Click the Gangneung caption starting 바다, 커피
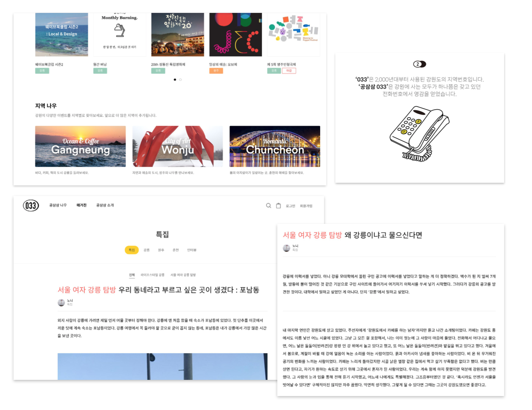The width and height of the screenshot is (532, 410). pyautogui.click(x=62, y=173)
